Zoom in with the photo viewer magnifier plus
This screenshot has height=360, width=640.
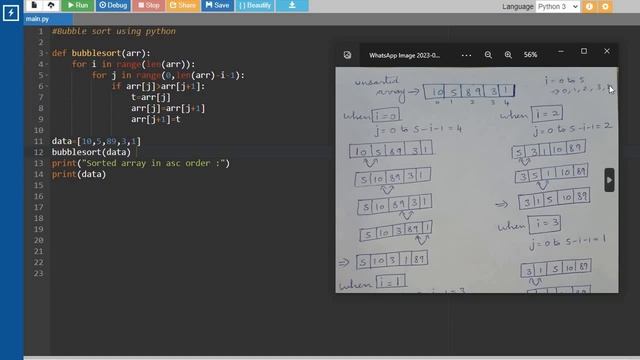pyautogui.click(x=508, y=55)
